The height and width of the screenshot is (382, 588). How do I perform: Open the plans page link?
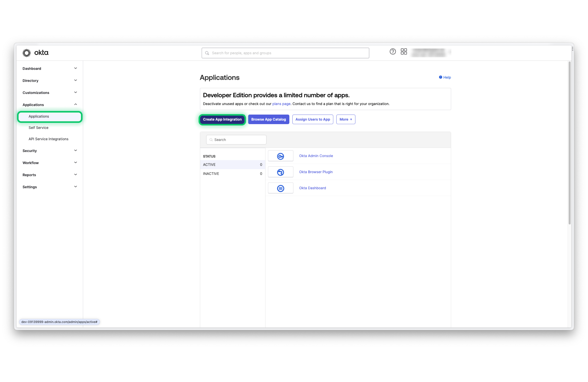tap(281, 104)
